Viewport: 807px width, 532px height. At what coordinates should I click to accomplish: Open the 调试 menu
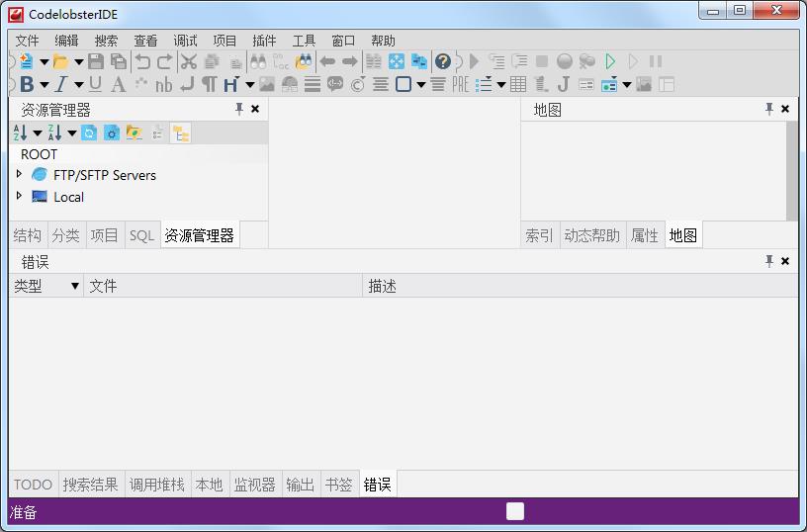coord(185,41)
